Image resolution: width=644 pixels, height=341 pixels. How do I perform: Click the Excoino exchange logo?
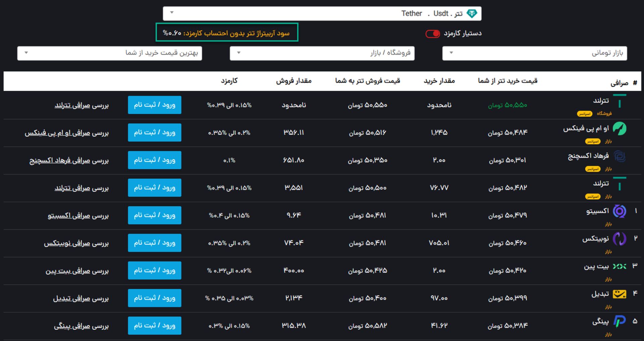(620, 211)
